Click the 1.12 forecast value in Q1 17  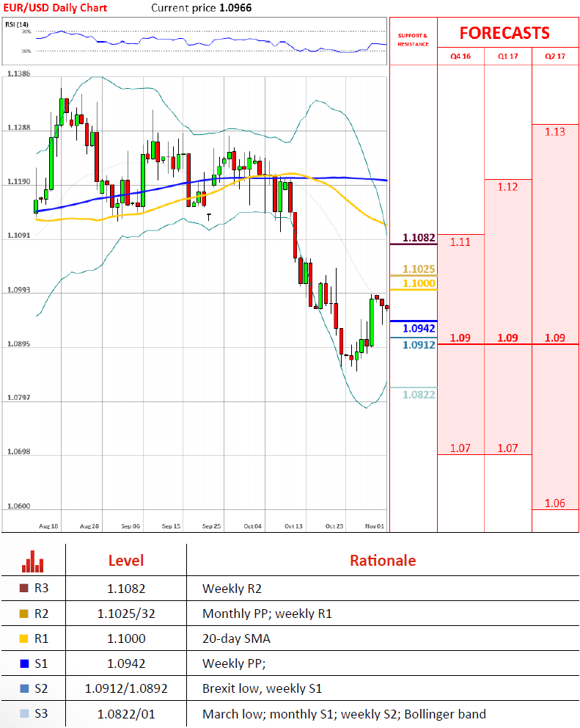click(x=507, y=187)
